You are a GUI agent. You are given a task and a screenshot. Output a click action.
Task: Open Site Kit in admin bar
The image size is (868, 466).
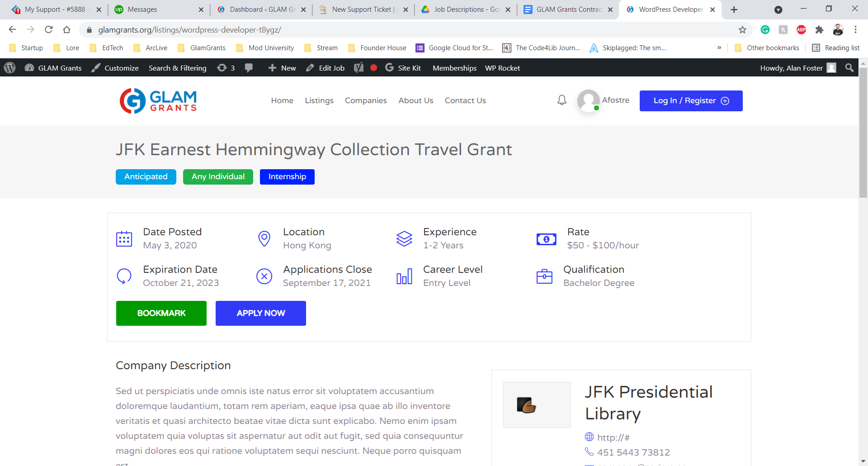tap(403, 68)
